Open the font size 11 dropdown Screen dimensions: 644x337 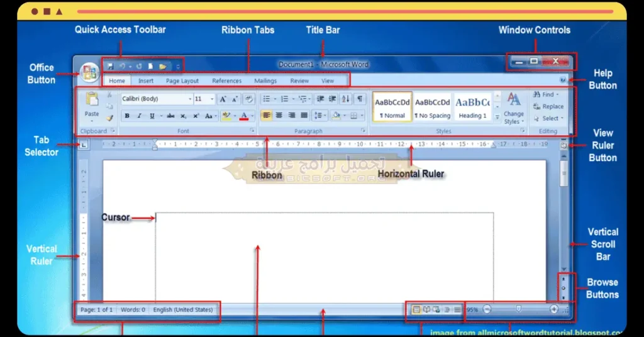[212, 99]
